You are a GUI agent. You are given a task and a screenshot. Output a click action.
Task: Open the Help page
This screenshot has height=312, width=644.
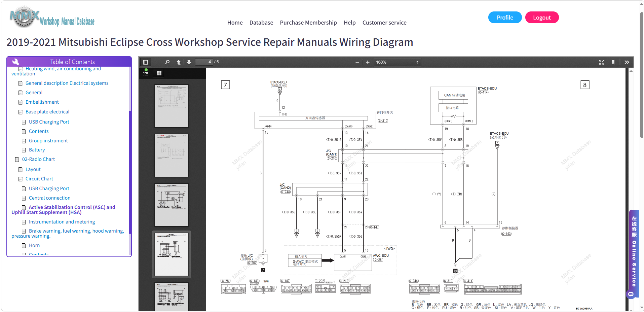[350, 23]
